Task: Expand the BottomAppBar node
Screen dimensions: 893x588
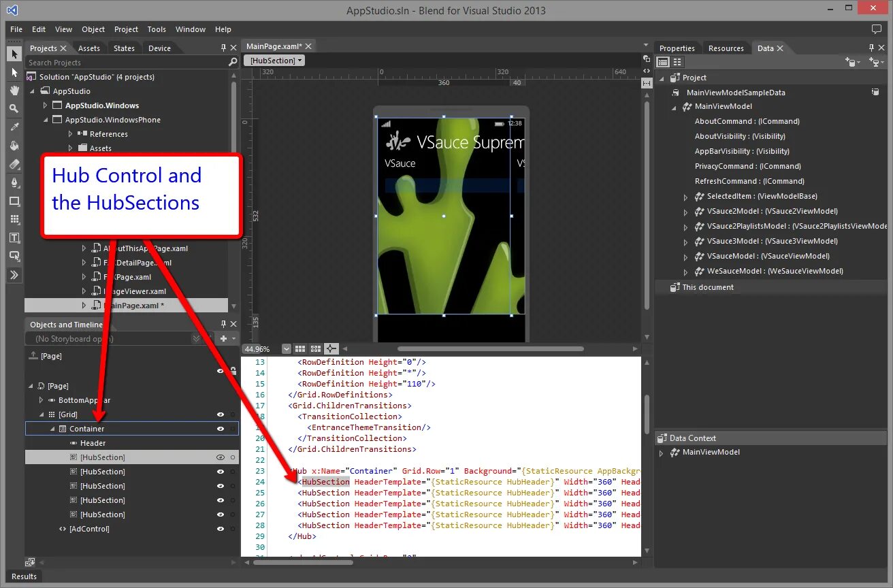Action: [x=42, y=400]
